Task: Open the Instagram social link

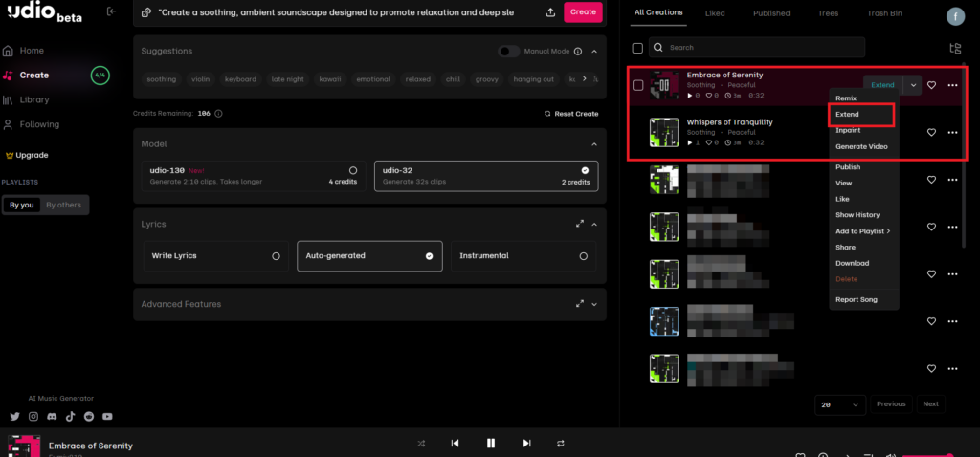Action: 33,417
